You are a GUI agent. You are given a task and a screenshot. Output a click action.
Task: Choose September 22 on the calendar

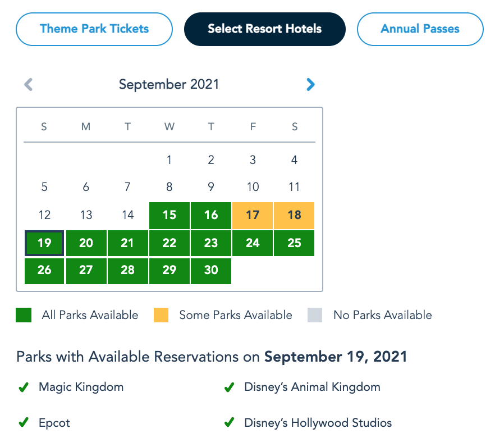tap(169, 243)
